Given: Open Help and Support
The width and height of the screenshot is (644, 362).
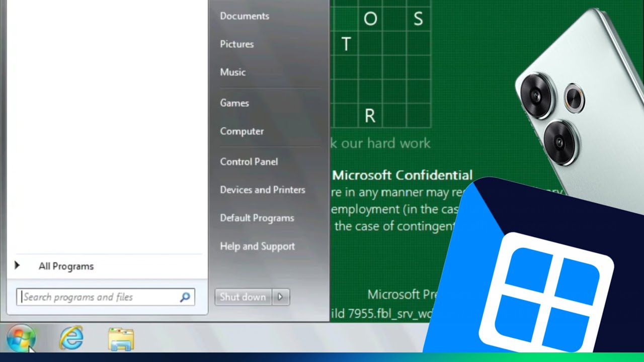Looking at the screenshot, I should point(258,246).
